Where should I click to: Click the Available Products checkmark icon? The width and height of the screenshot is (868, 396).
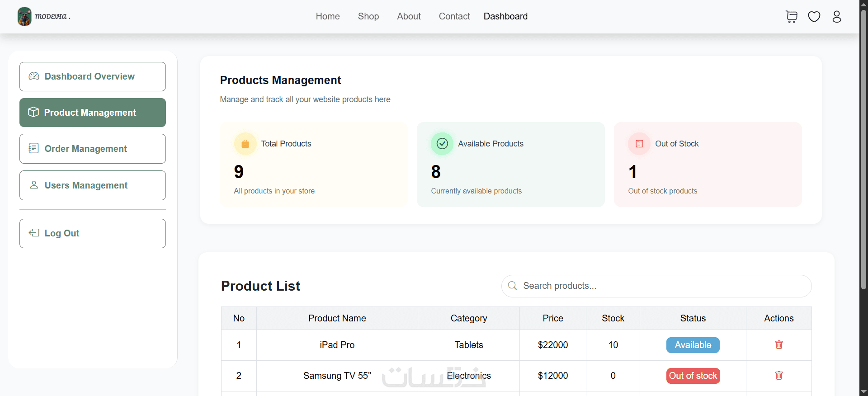click(442, 144)
